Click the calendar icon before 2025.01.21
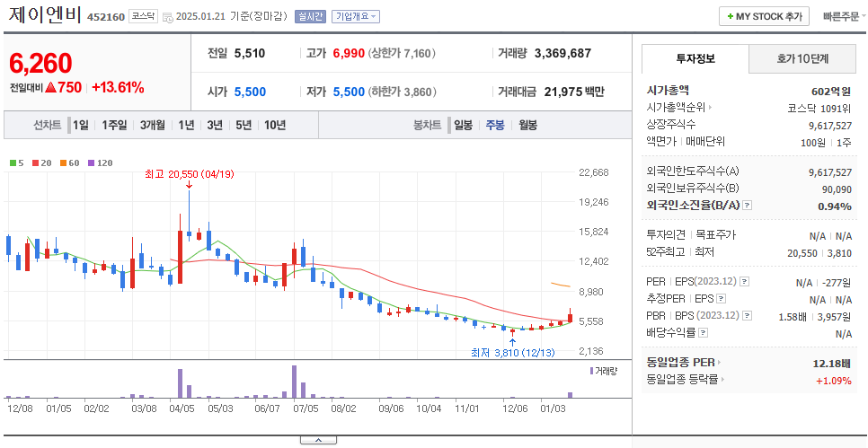Viewport: 868px width, 448px height. (168, 17)
